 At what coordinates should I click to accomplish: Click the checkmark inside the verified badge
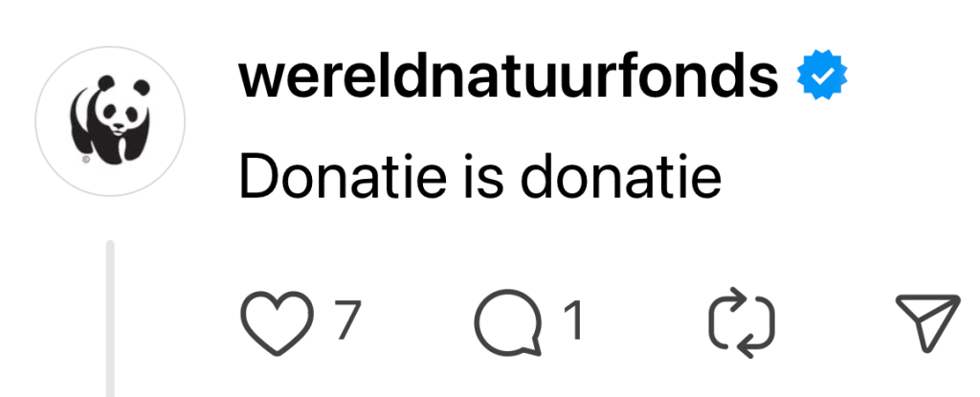(822, 76)
